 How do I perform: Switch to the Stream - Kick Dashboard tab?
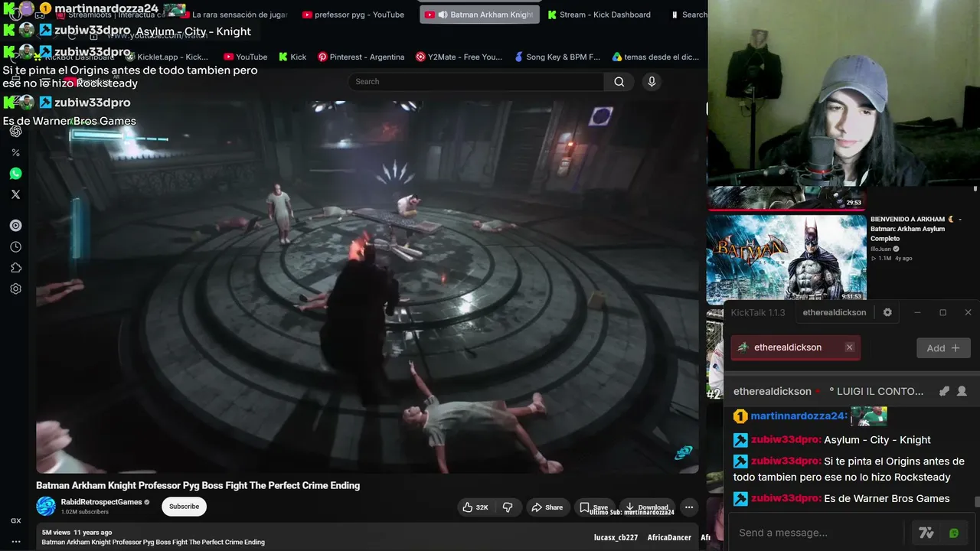(x=599, y=15)
